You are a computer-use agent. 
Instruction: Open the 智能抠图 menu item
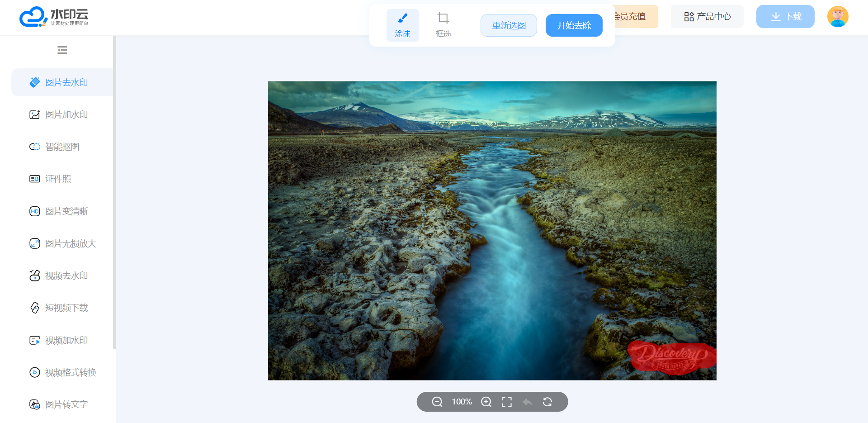[62, 147]
